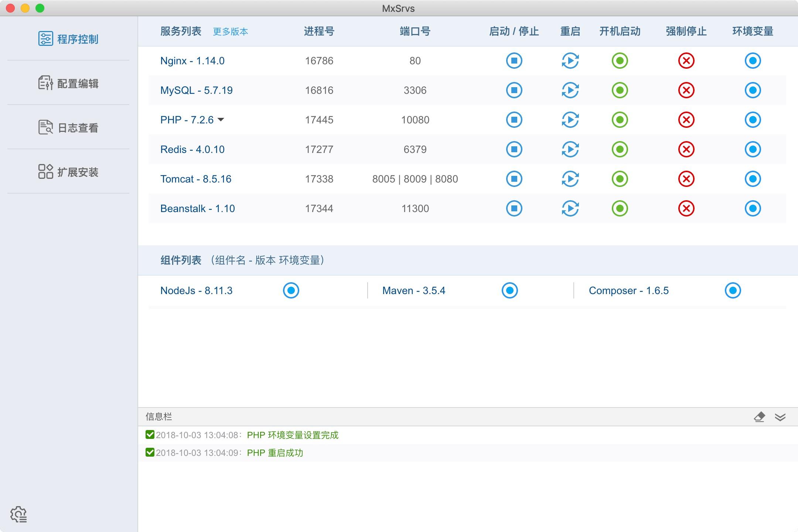Image resolution: width=798 pixels, height=532 pixels.
Task: Force stop the Redis service
Action: pyautogui.click(x=685, y=149)
